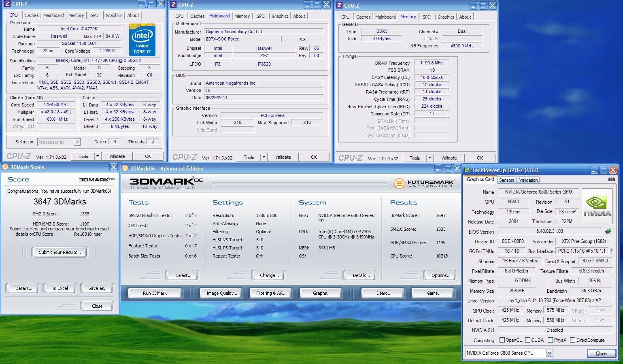
Task: Select Memory tab in CPU-Z Mainboard window
Action: 242,16
